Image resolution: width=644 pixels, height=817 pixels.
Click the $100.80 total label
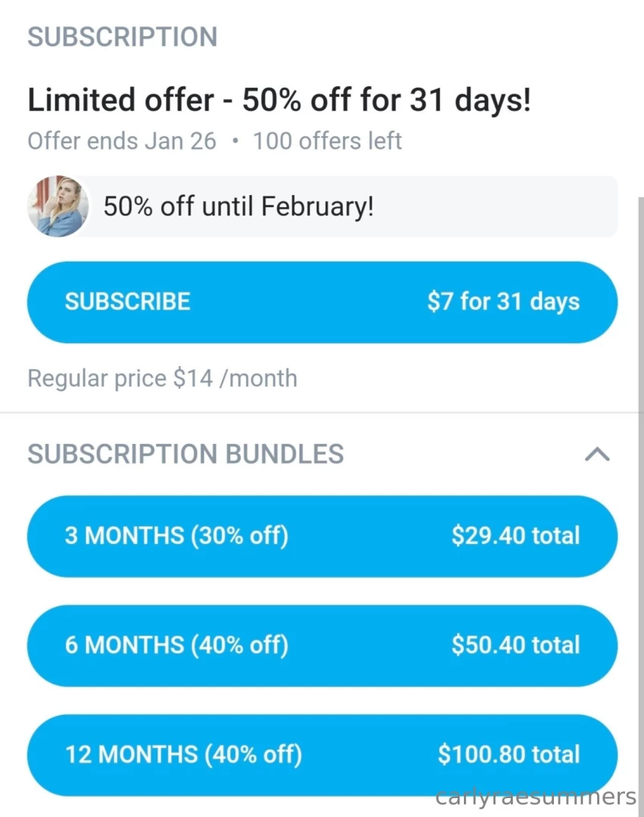tap(509, 754)
